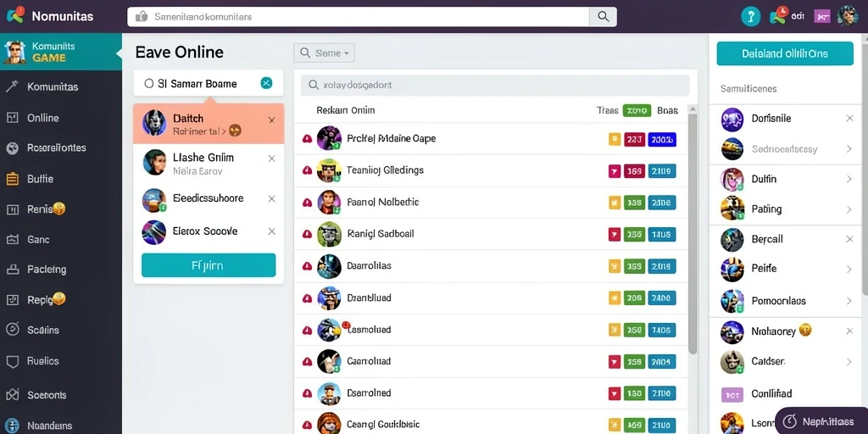The width and height of the screenshot is (868, 434).
Task: Click the teal Fijirn button
Action: click(x=209, y=265)
